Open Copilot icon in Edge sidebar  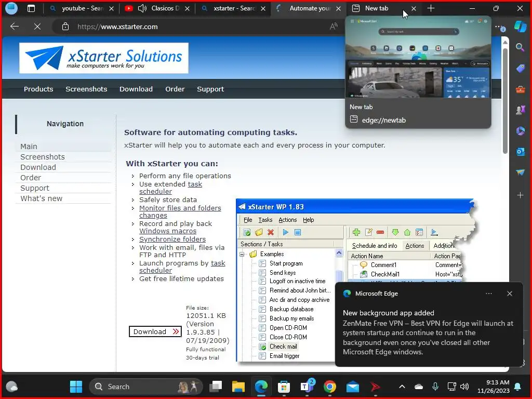click(520, 26)
